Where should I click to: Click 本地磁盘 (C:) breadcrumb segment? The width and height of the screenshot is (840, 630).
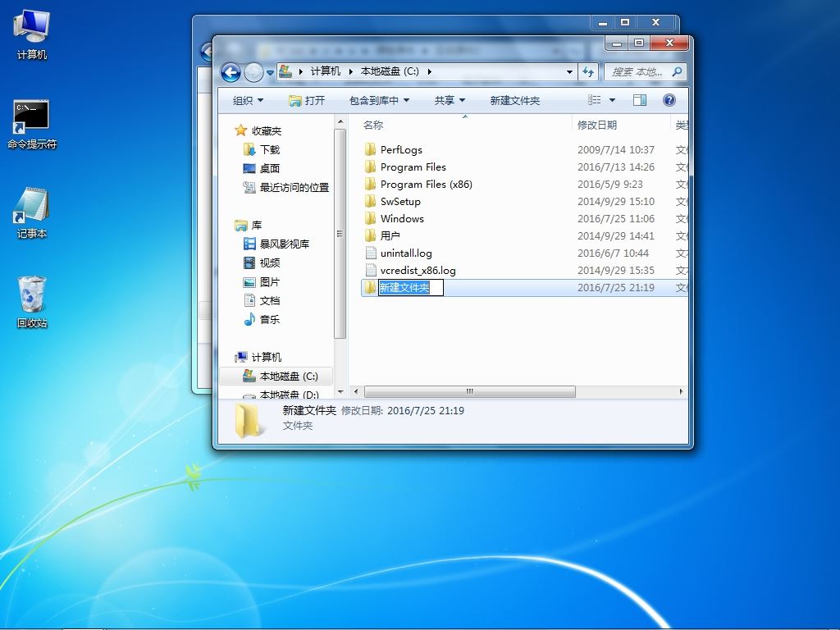tap(390, 71)
